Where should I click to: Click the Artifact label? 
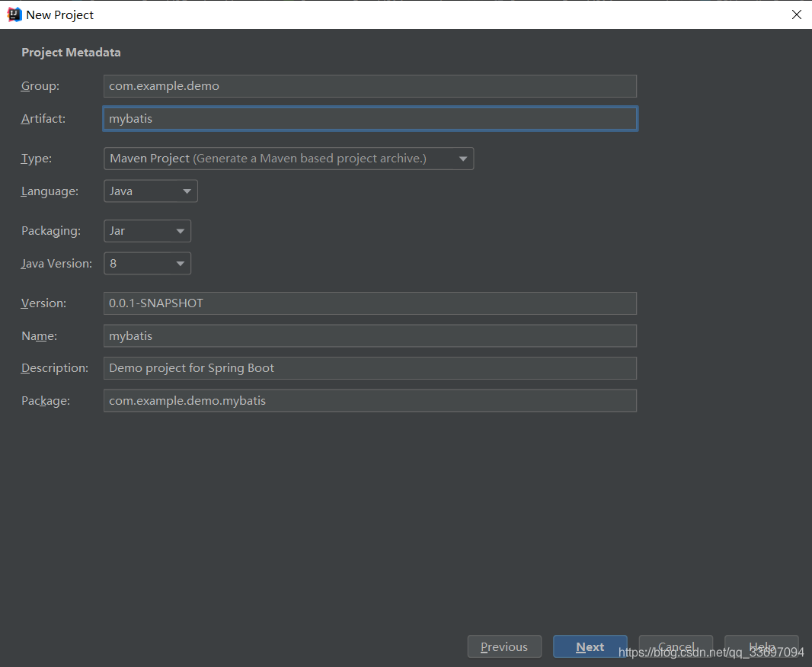tap(43, 119)
